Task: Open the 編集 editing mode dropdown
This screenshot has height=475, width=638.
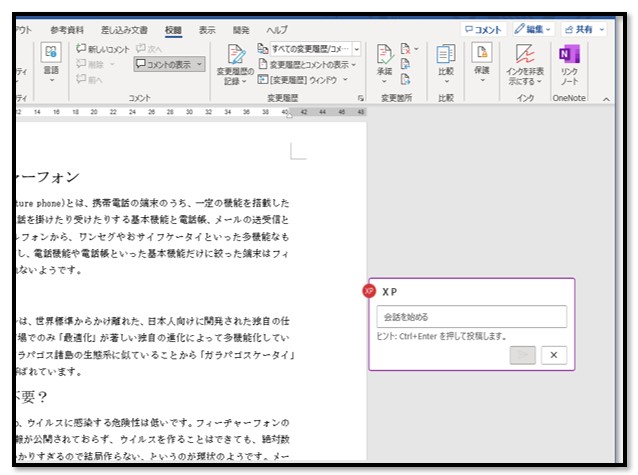Action: coord(533,29)
